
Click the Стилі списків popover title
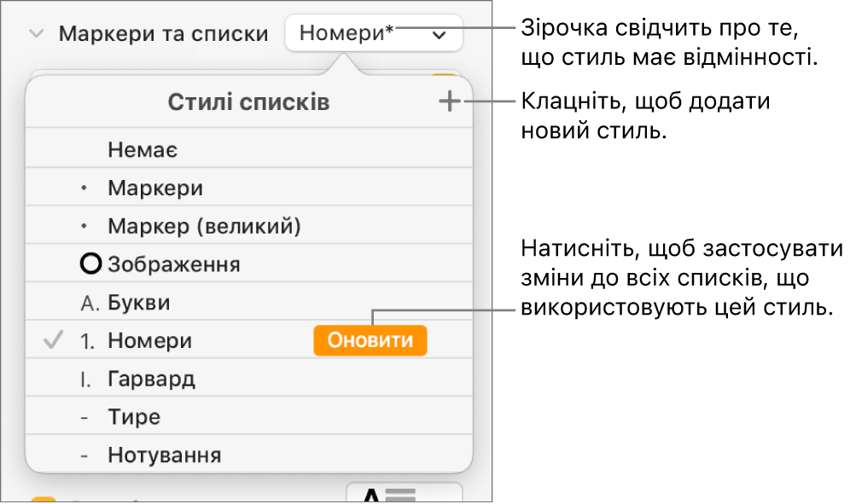248,102
